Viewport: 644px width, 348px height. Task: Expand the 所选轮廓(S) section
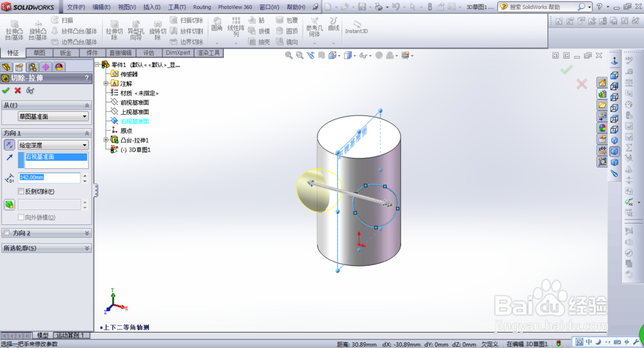[87, 248]
